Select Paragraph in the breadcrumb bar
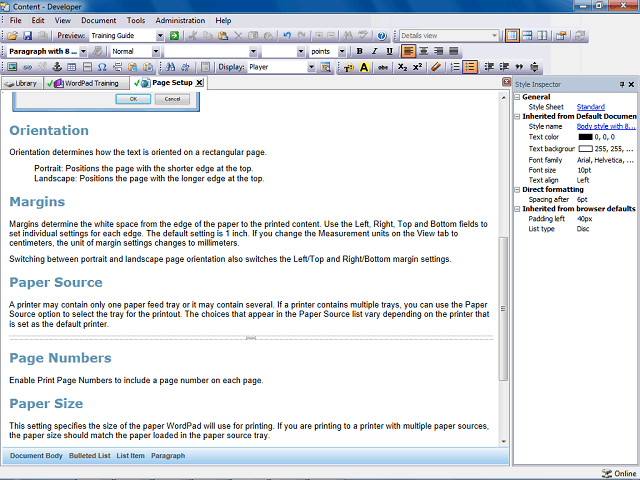This screenshot has height=480, width=640. click(168, 456)
